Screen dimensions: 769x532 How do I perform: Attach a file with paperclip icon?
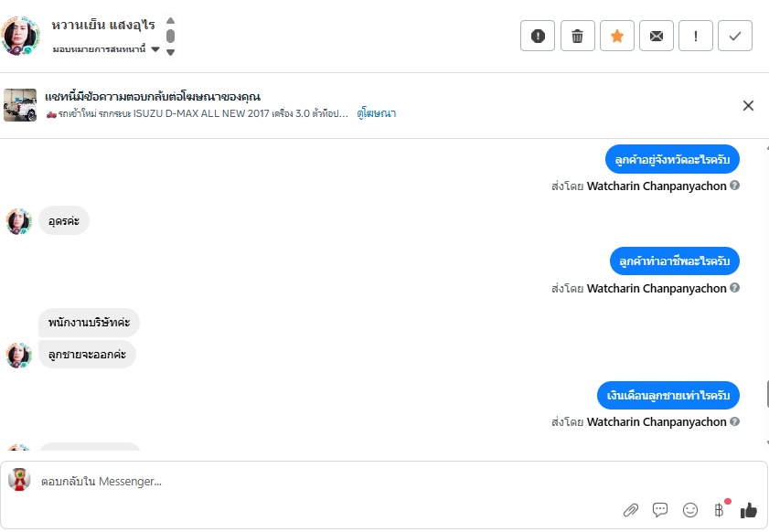tap(631, 510)
